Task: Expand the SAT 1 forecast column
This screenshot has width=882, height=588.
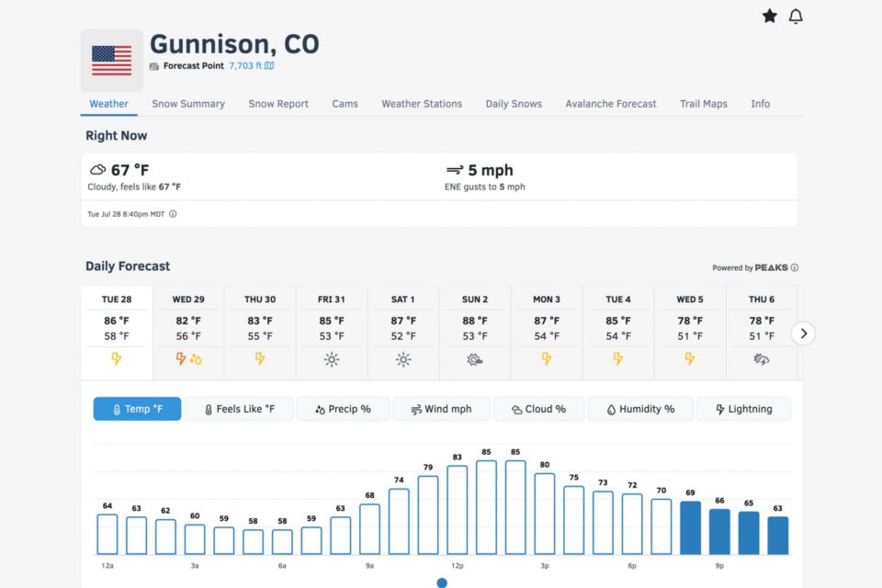Action: point(403,333)
